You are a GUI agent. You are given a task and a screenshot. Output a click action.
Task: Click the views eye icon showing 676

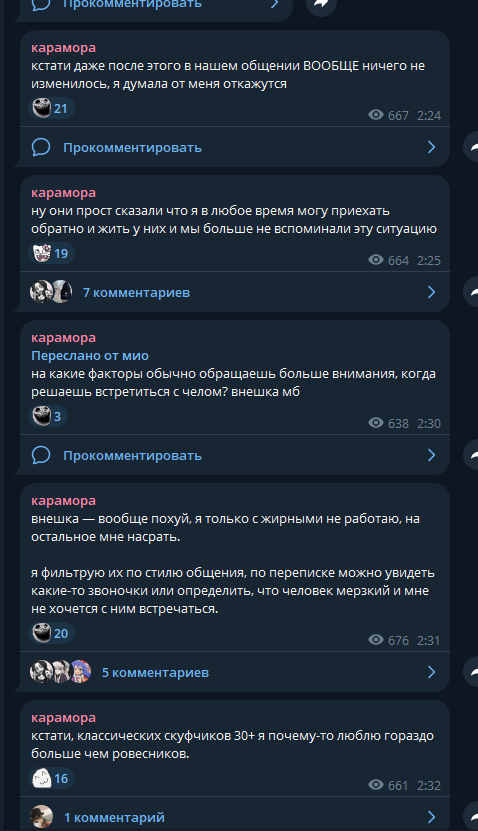tap(376, 640)
